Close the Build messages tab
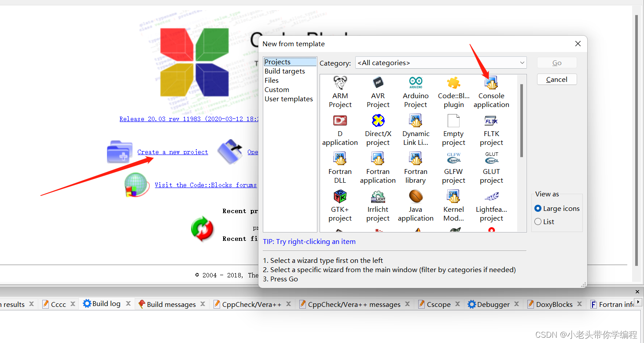 point(202,303)
